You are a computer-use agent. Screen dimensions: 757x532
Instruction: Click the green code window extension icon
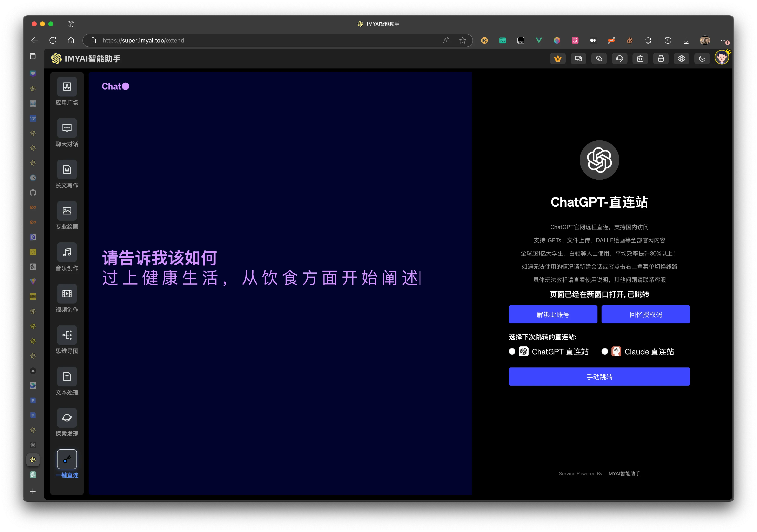(x=502, y=40)
